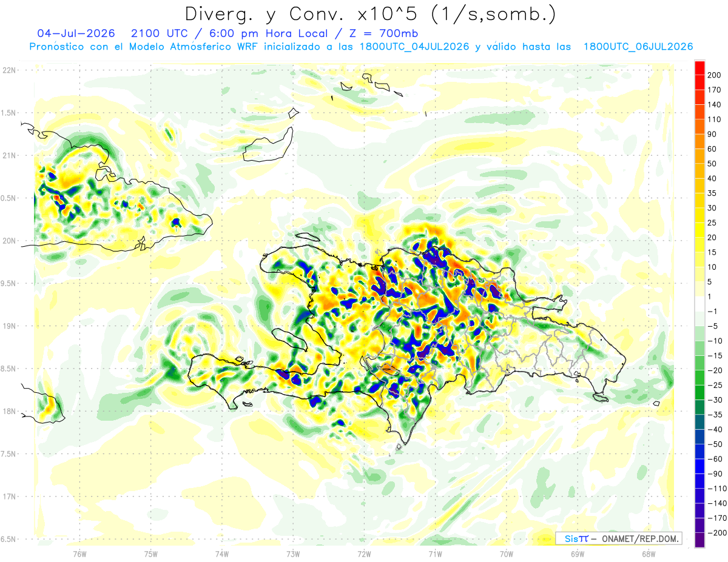The image size is (728, 562).
Task: Click the '1.5N' latitude axis label
Action: pos(8,113)
